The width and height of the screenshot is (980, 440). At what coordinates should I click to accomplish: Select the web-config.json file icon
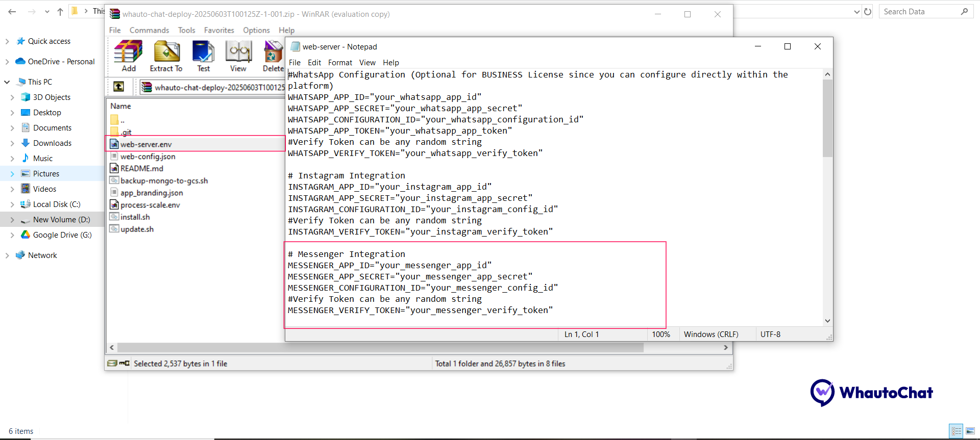[x=114, y=156]
